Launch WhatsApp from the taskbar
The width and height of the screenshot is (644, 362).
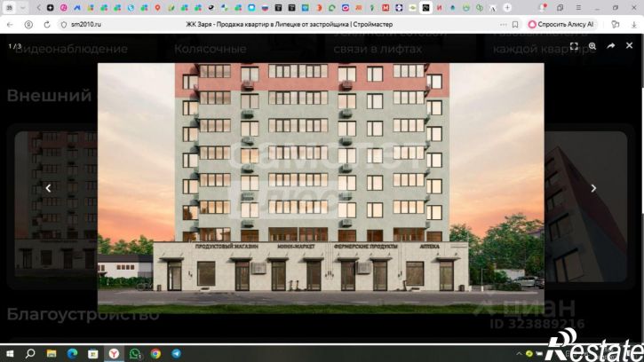tap(135, 353)
